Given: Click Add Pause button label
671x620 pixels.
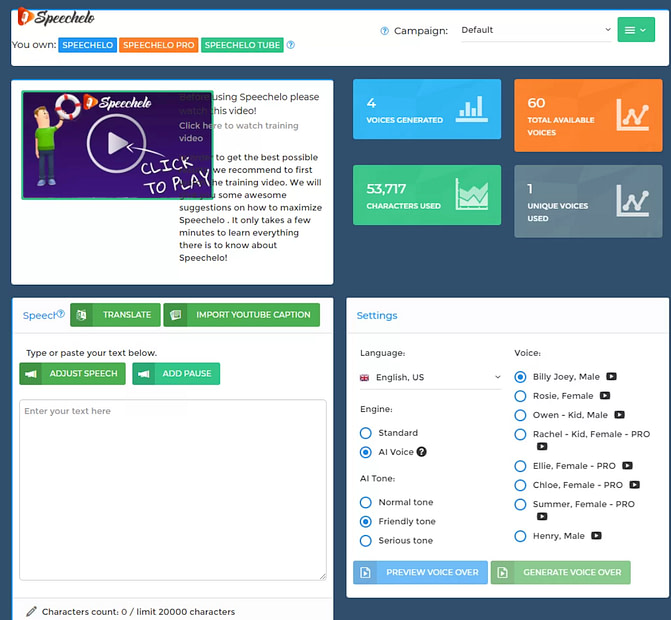Looking at the screenshot, I should tap(187, 374).
